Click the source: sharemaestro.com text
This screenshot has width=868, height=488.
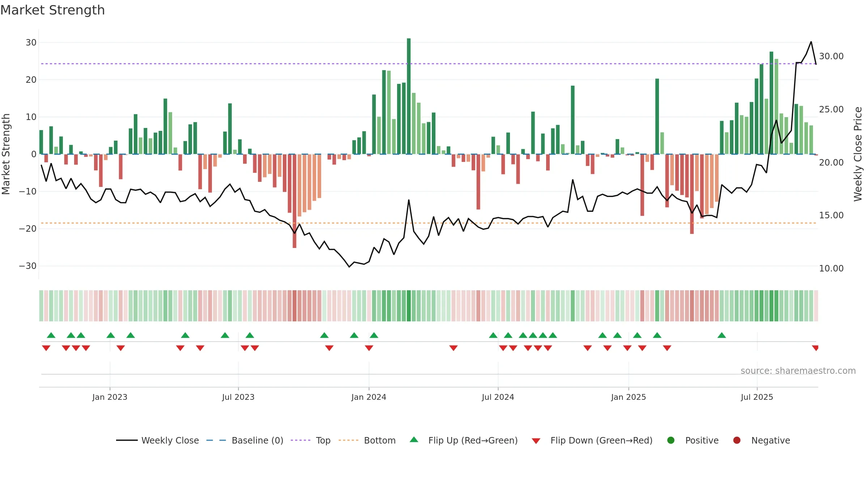[798, 371]
